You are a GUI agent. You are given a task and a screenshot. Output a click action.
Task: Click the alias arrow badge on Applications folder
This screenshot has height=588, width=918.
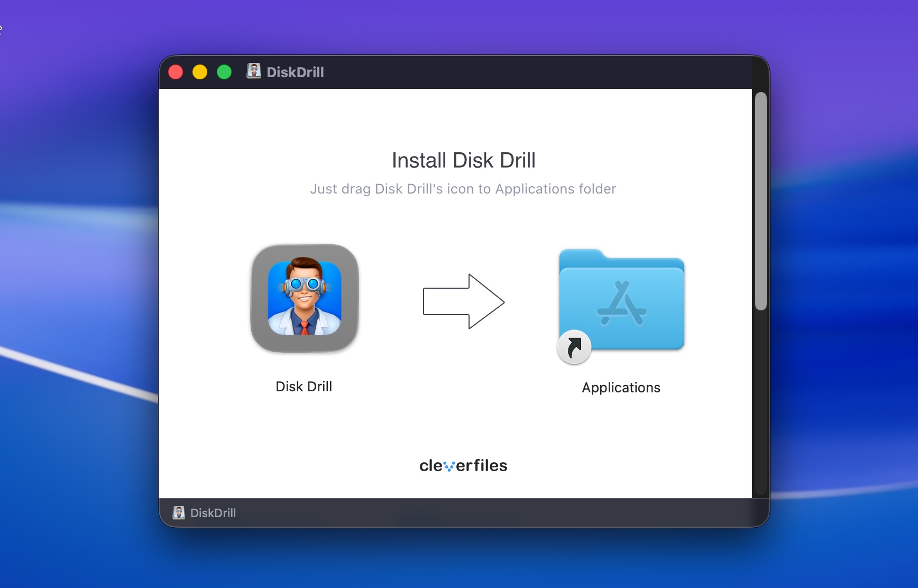[x=574, y=347]
